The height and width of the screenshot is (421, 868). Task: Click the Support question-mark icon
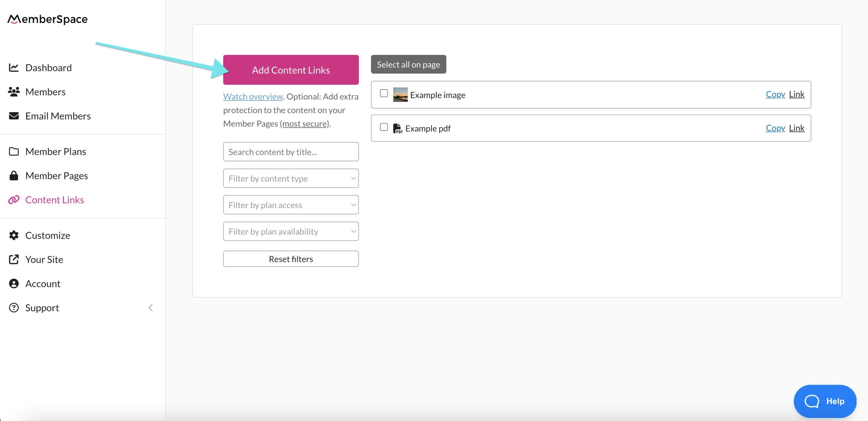pyautogui.click(x=14, y=307)
